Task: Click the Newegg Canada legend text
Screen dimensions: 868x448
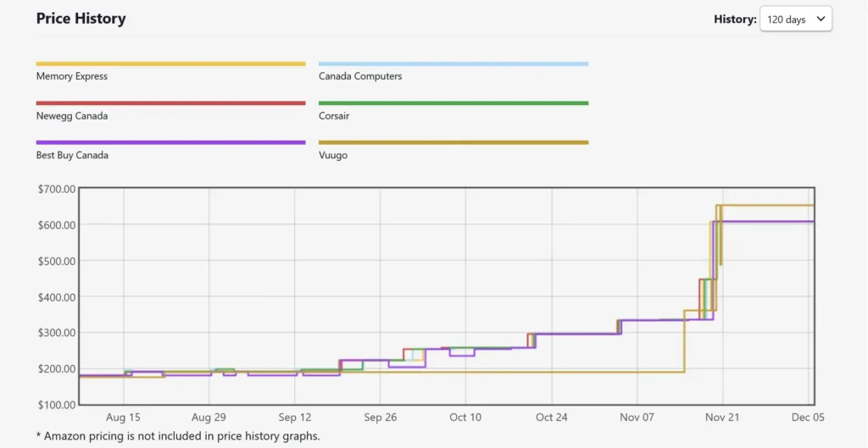Action: coord(72,116)
